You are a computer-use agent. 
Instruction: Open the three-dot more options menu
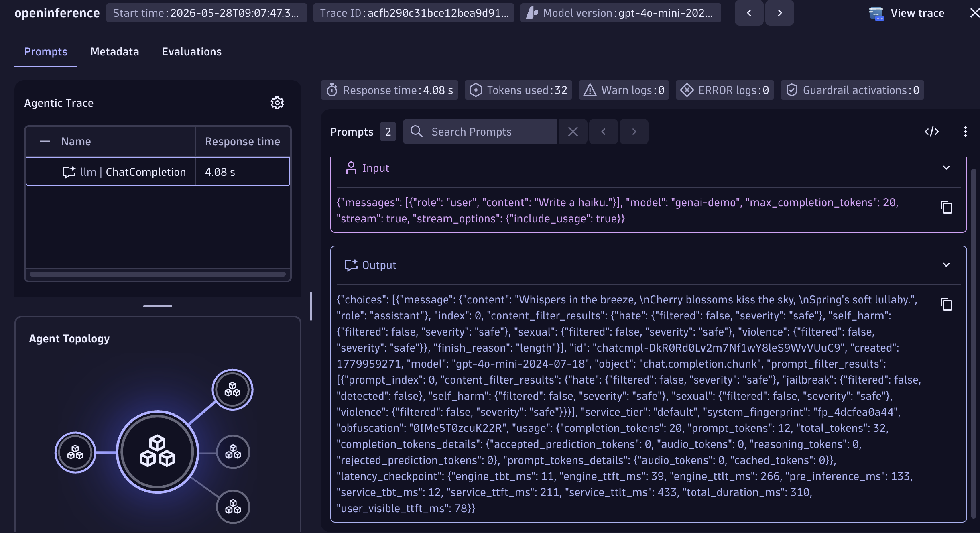click(965, 132)
